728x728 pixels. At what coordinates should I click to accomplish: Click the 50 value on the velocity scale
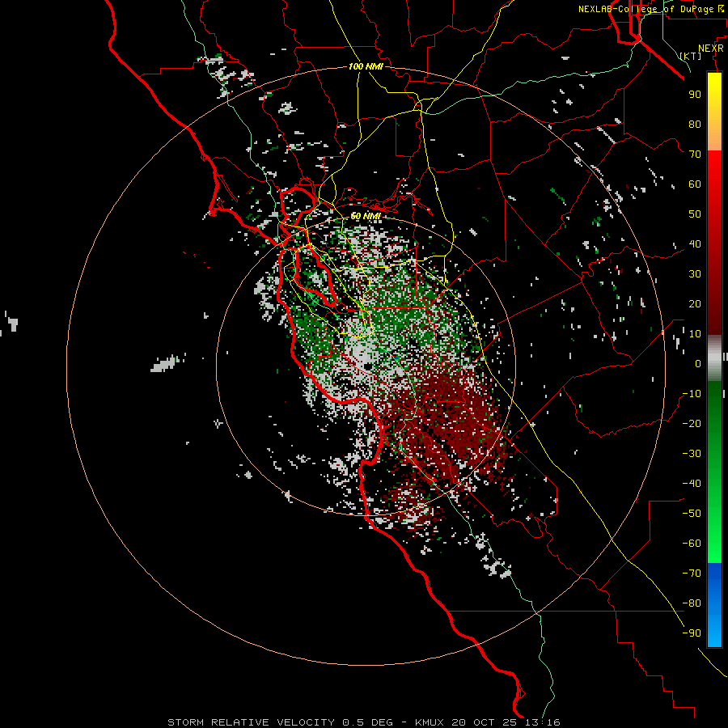tap(695, 214)
